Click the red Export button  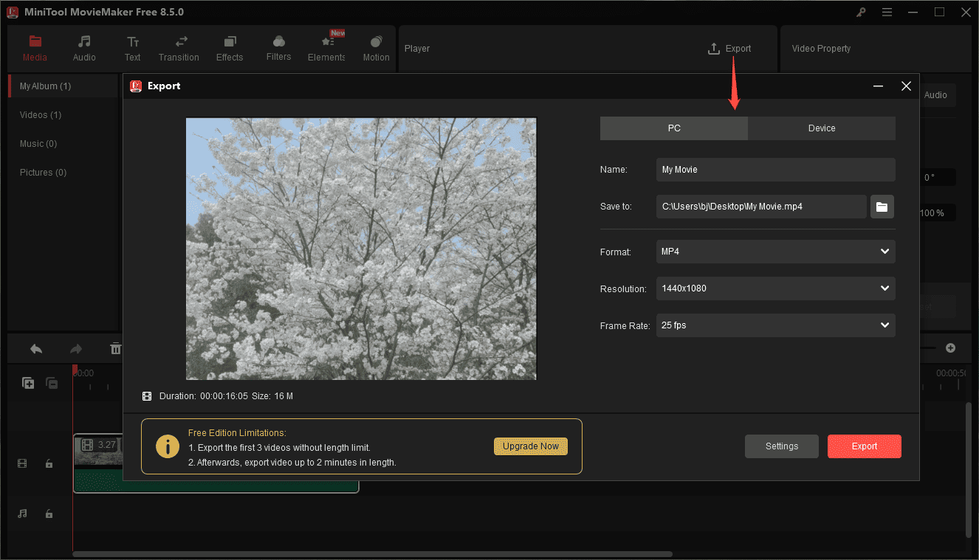click(864, 446)
